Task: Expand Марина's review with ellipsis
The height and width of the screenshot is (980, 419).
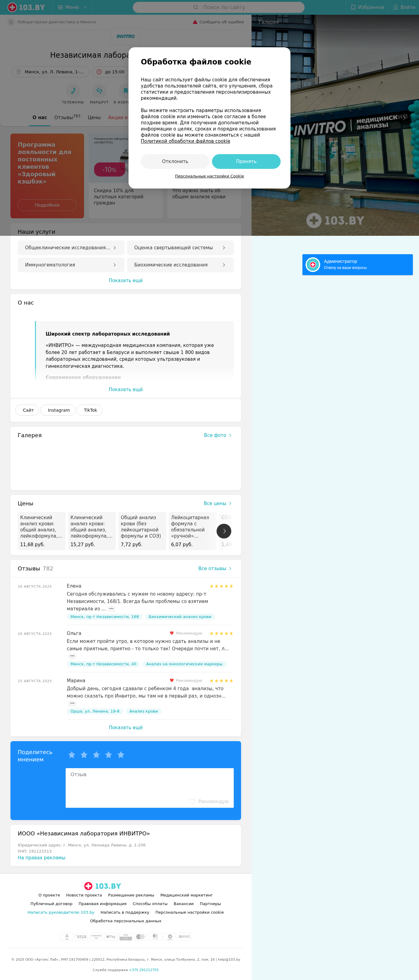Action: [72, 703]
